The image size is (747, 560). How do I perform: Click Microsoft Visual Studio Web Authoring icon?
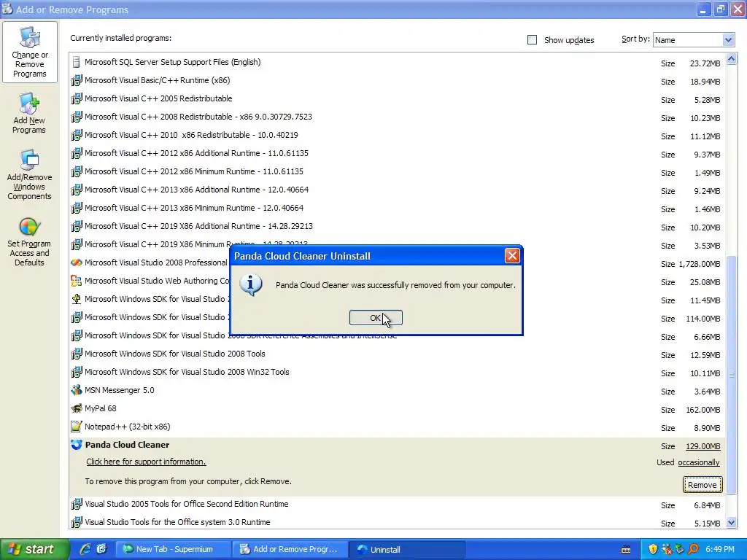76,281
